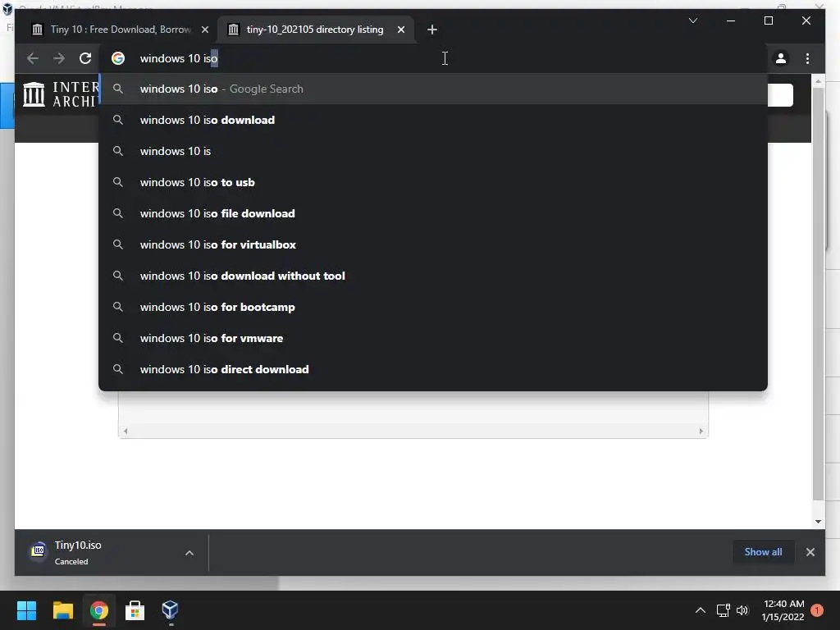Select 'windows 10 is' suggestion
The height and width of the screenshot is (630, 840).
[x=433, y=151]
